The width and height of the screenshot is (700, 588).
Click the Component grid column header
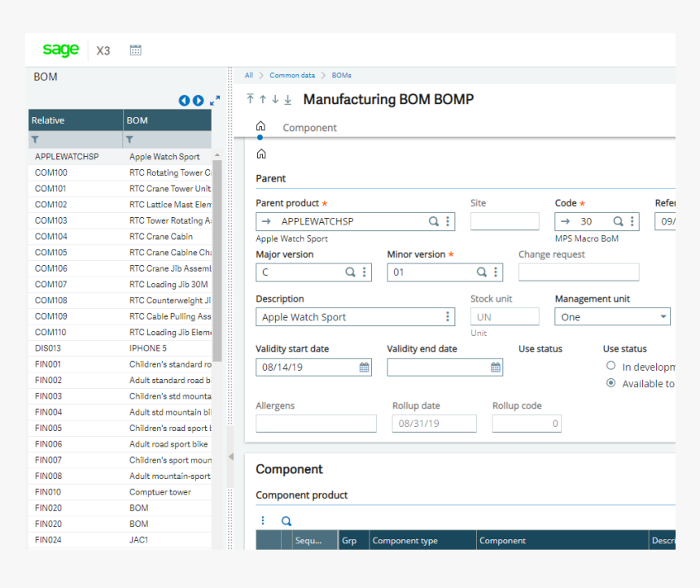tap(562, 540)
